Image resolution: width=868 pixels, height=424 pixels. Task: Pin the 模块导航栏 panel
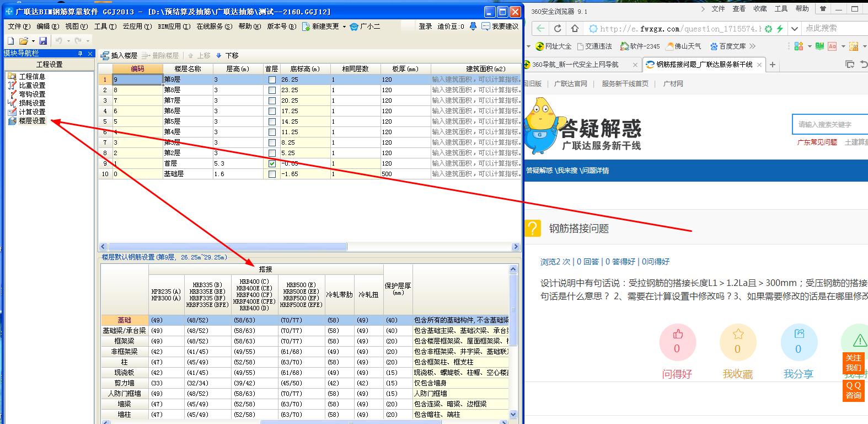(x=80, y=53)
